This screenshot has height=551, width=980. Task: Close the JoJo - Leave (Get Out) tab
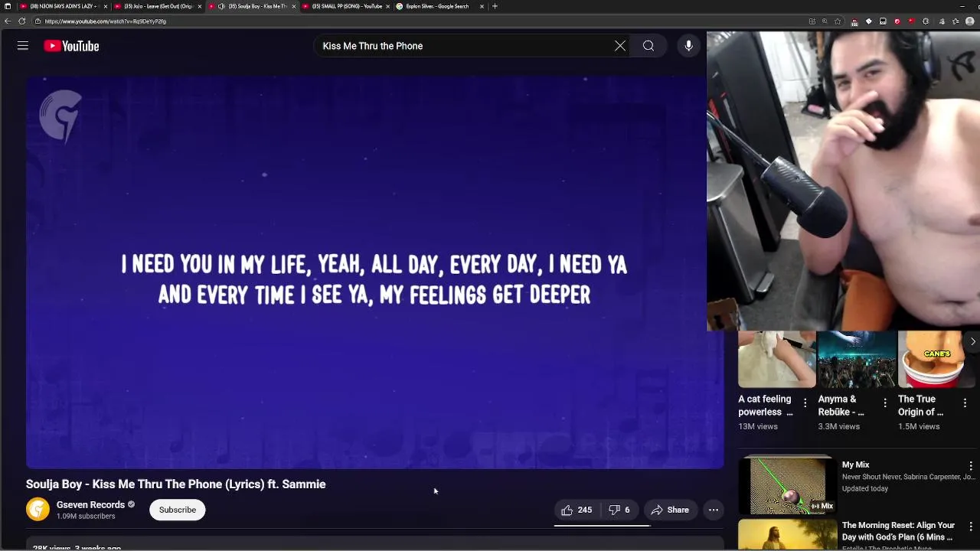click(x=200, y=6)
